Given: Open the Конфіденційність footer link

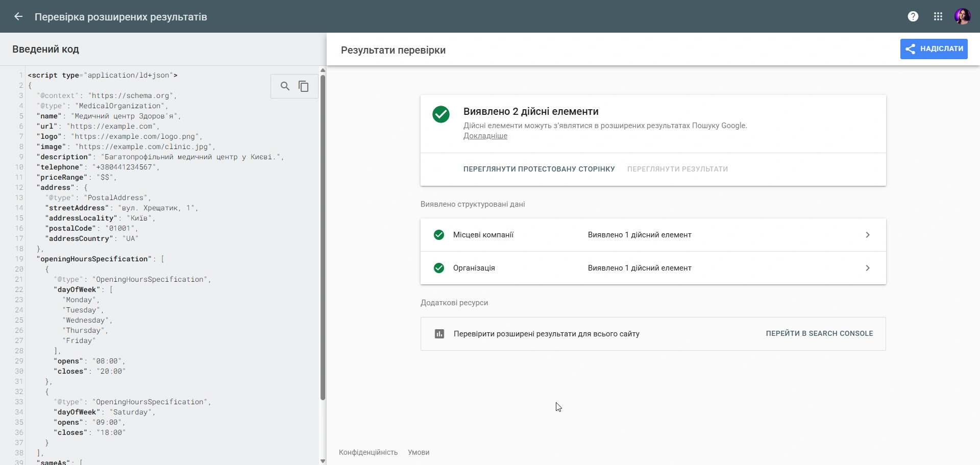Looking at the screenshot, I should (368, 452).
